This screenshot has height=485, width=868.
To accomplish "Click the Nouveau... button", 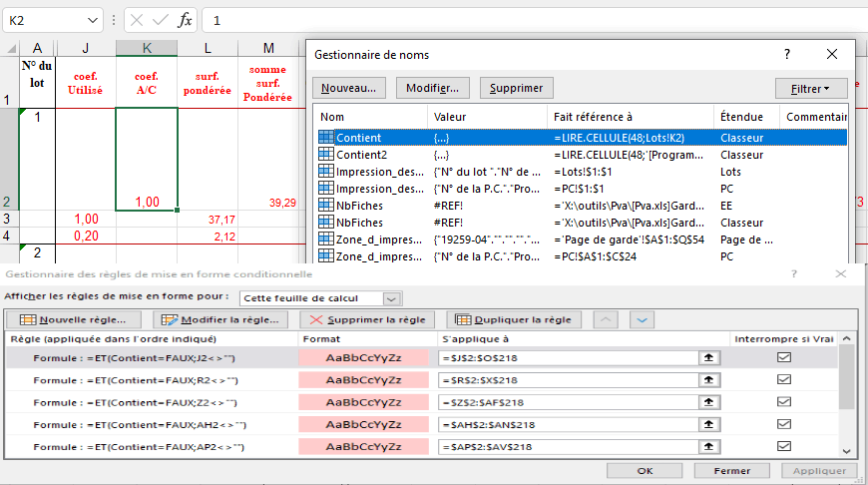I will (x=349, y=88).
